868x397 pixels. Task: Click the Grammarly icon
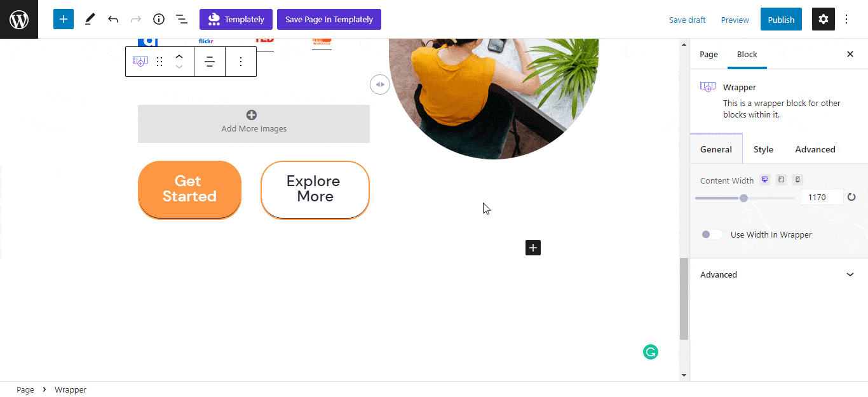click(650, 352)
